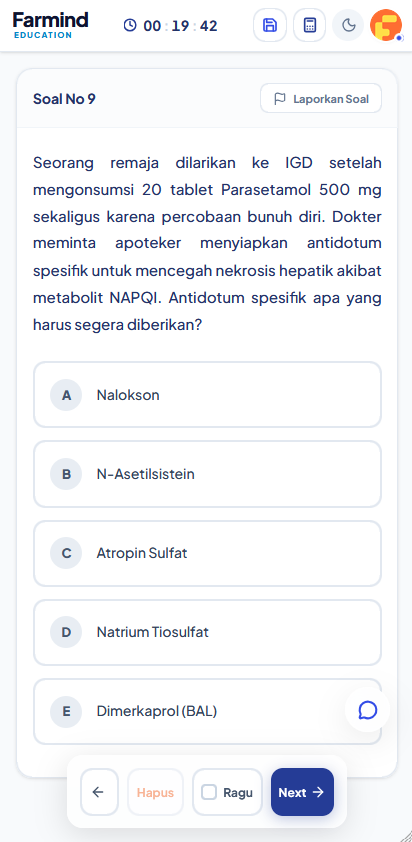Pick option C Atropin Sulfat
The width and height of the screenshot is (412, 842).
tap(207, 553)
